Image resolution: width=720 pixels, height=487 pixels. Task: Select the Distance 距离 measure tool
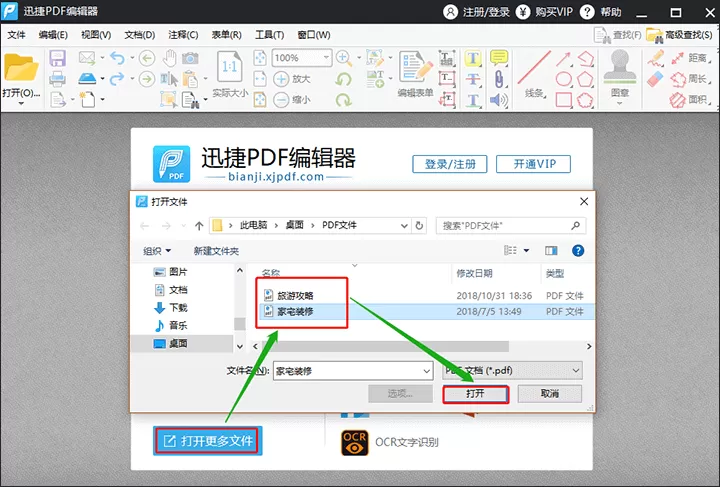click(689, 58)
